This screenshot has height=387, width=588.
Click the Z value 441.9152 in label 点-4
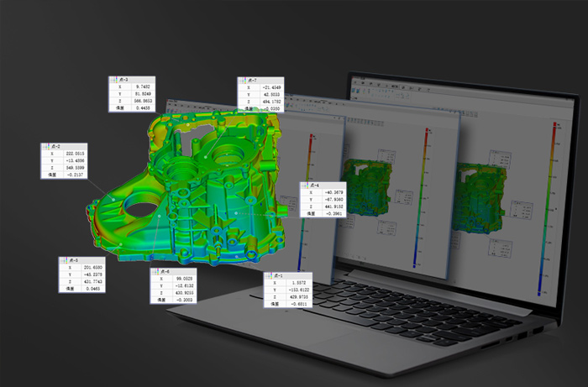[333, 207]
